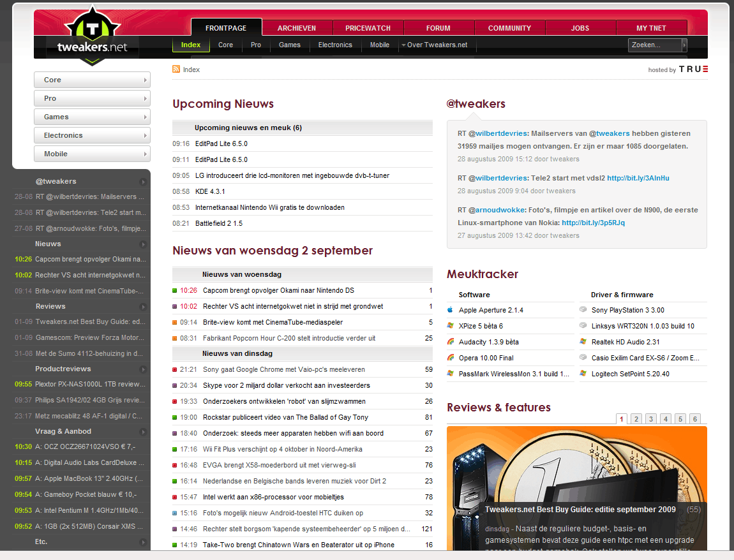
Task: Click the red marker beside Sony Google Chrome item
Action: (175, 369)
